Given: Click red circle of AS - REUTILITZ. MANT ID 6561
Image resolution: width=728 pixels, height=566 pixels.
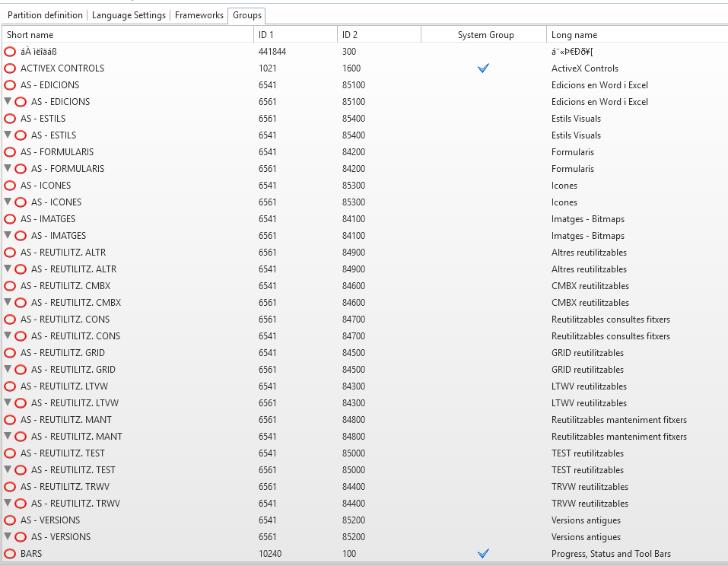Looking at the screenshot, I should [x=10, y=420].
